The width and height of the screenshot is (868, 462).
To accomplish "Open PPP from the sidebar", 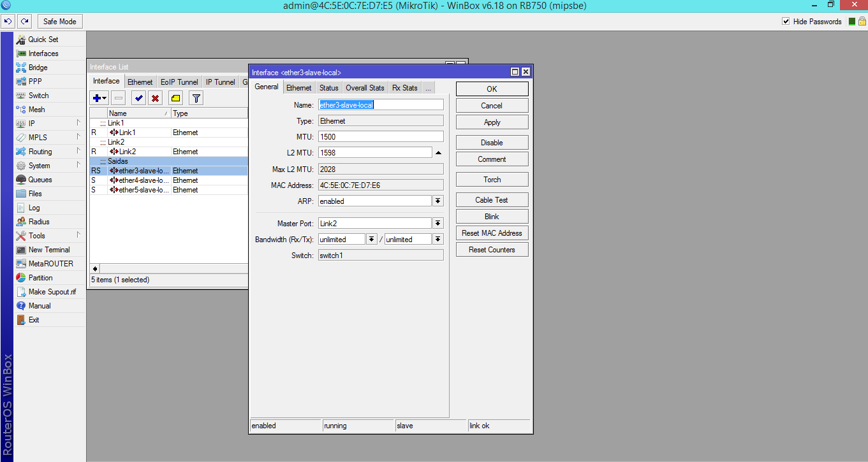I will tap(35, 82).
